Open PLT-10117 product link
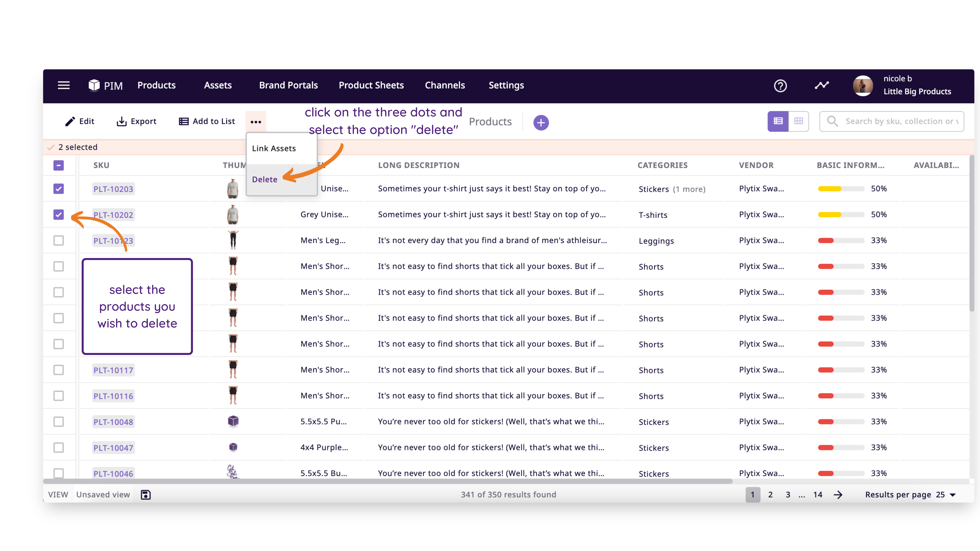This screenshot has height=551, width=980. (x=113, y=370)
